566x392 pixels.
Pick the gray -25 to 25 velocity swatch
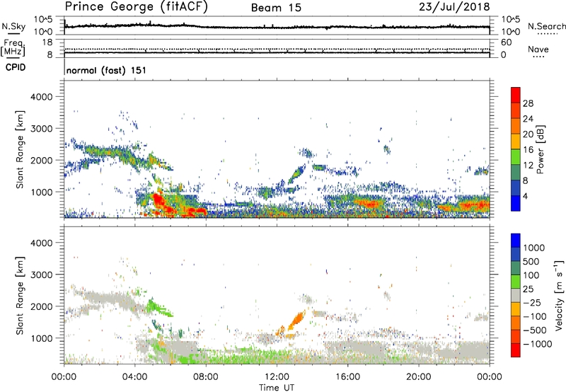pos(516,295)
